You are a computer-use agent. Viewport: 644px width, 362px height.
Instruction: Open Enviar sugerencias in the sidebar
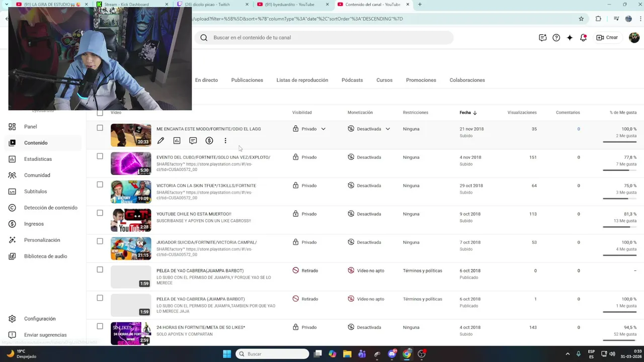pyautogui.click(x=45, y=335)
